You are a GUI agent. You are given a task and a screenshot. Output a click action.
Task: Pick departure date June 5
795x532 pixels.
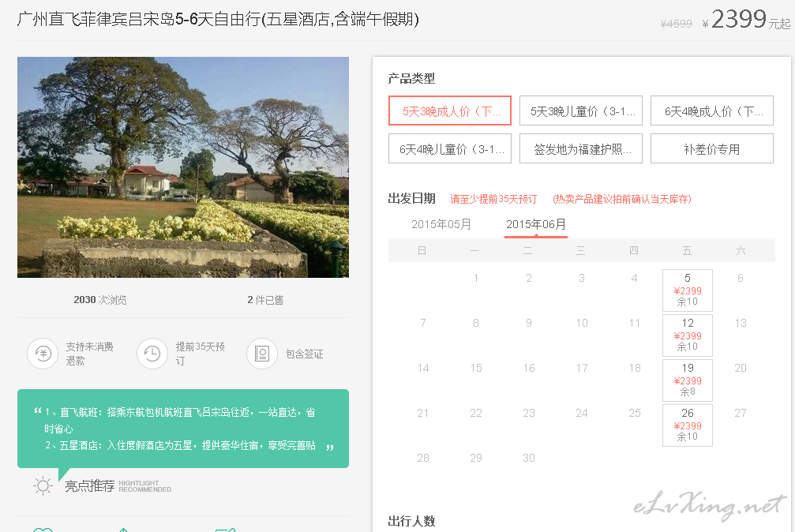click(688, 290)
